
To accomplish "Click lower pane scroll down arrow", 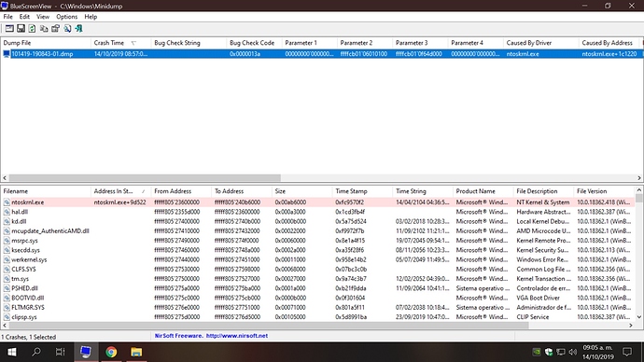I will (x=639, y=317).
